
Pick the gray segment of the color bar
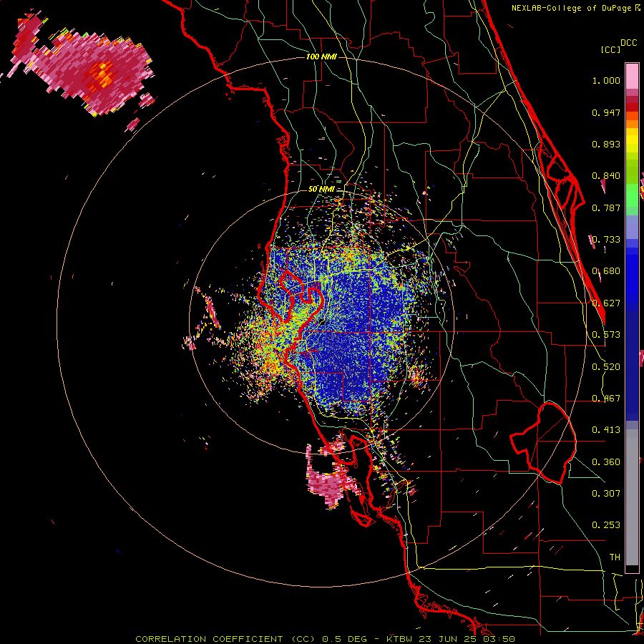632,497
